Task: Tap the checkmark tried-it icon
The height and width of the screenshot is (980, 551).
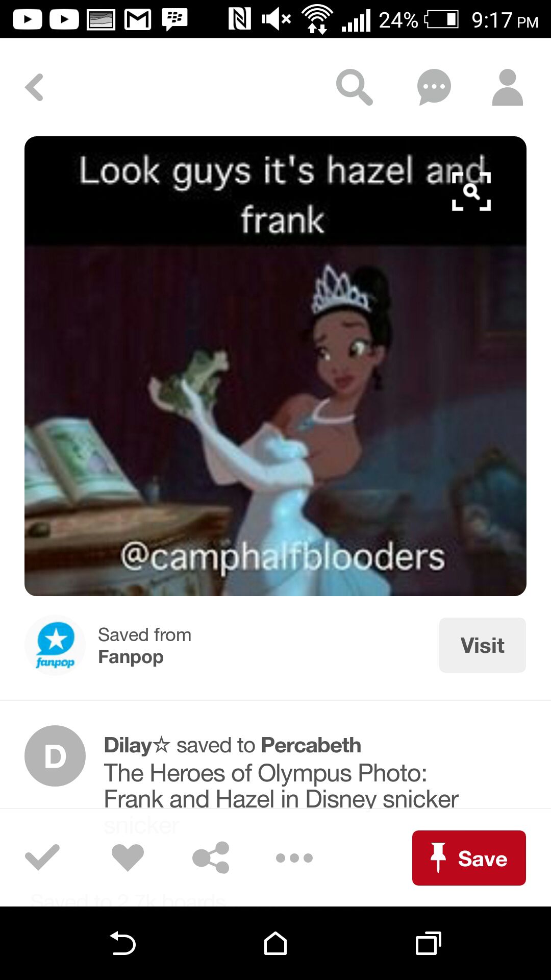Action: tap(42, 857)
